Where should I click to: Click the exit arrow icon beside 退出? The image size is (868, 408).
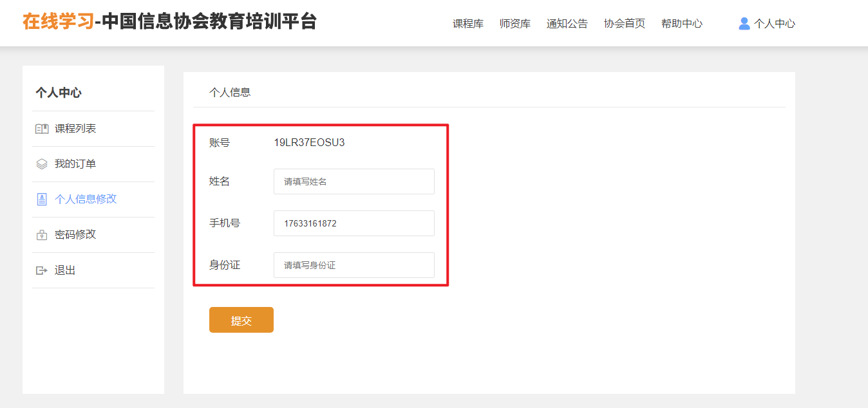pos(42,270)
